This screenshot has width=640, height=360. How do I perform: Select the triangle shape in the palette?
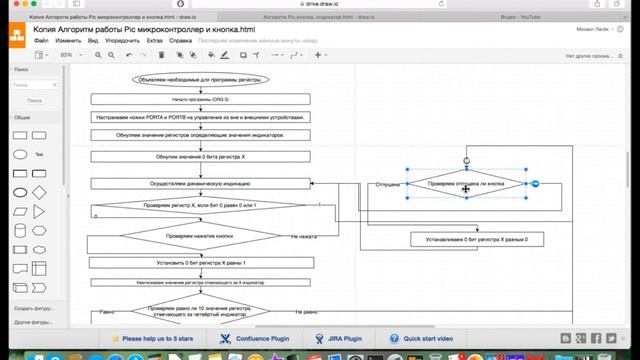pyautogui.click(x=39, y=212)
